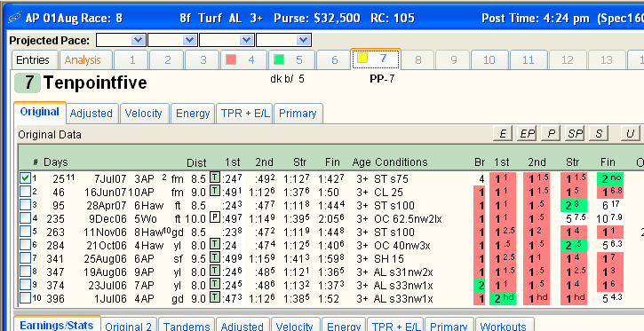Click the T turf icon in the 21Oct06 row

[215, 245]
